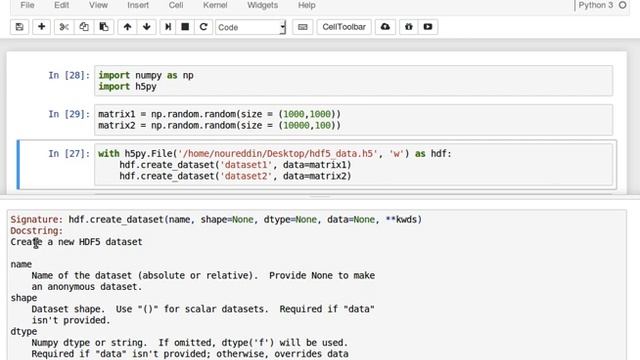Click the 'dataset1' string in code
Image resolution: width=640 pixels, height=360 pixels.
tap(246, 165)
